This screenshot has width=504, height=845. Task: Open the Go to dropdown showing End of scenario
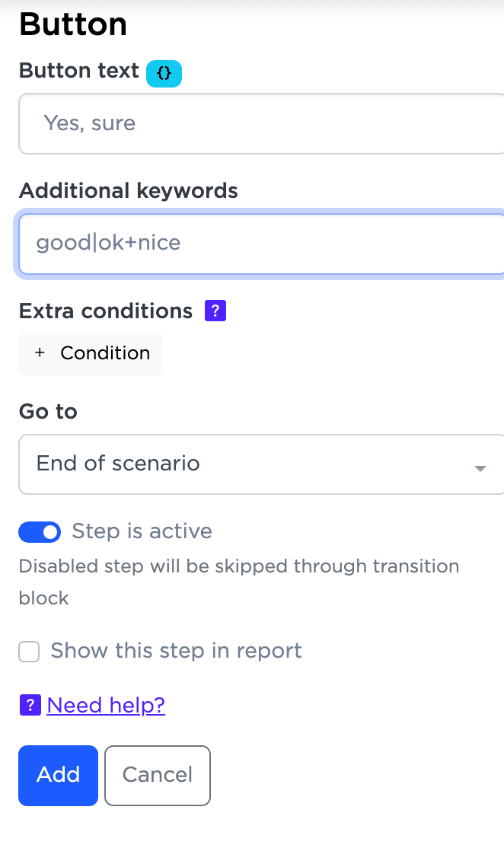tap(251, 464)
